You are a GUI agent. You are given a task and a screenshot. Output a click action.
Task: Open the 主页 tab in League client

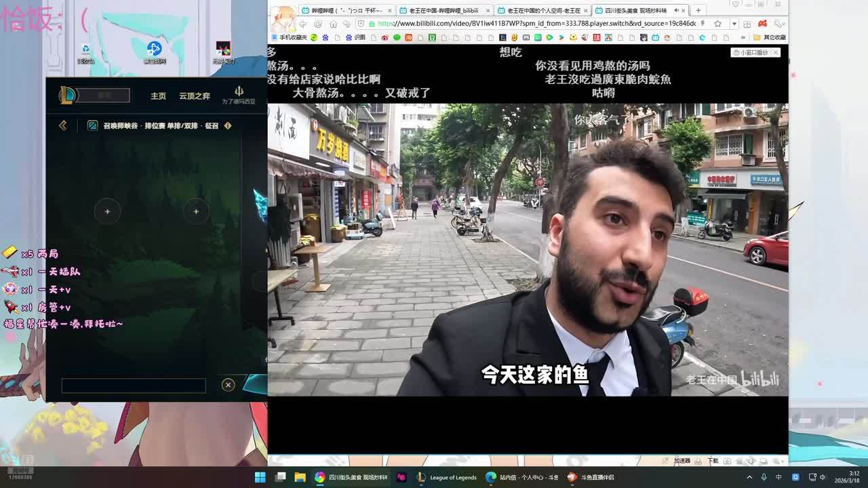pyautogui.click(x=158, y=96)
